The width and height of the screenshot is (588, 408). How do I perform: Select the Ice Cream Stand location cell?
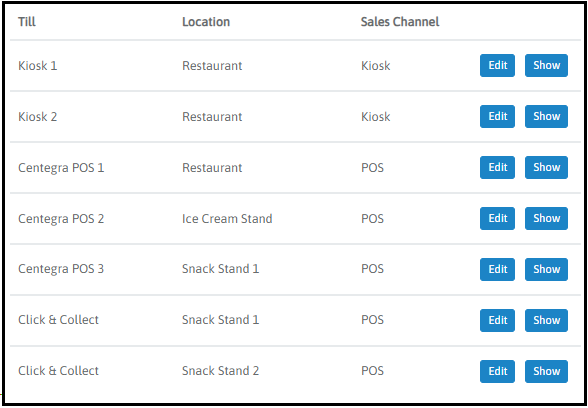tap(227, 219)
